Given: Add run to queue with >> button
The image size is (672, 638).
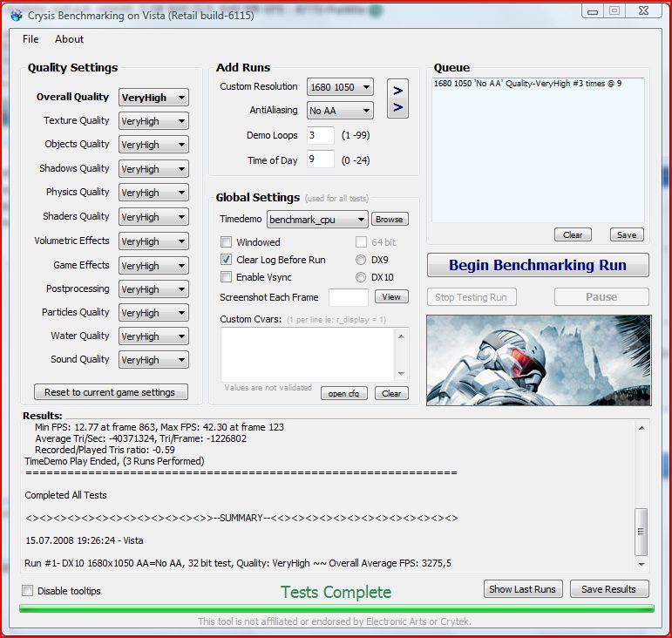Looking at the screenshot, I should 397,98.
